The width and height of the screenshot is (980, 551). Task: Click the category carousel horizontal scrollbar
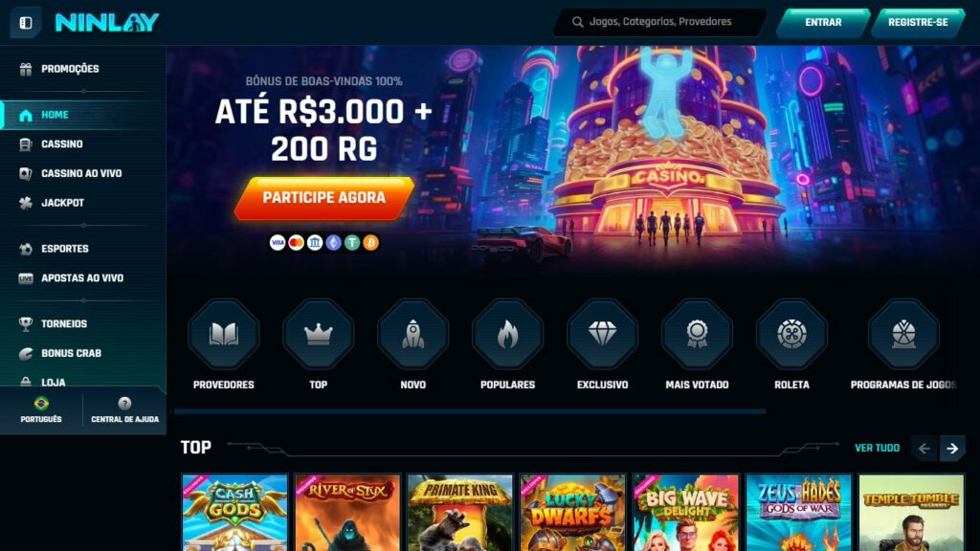pyautogui.click(x=470, y=411)
